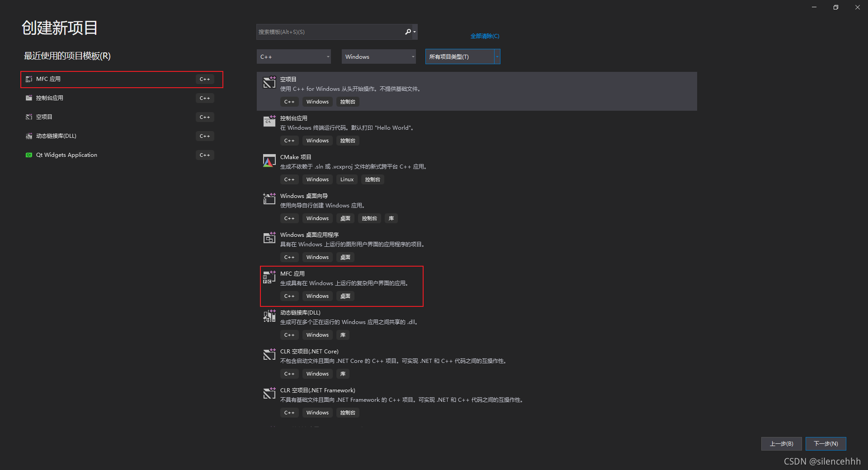Image resolution: width=868 pixels, height=470 pixels.
Task: Select the 控制台应用 title in template list
Action: coord(294,118)
